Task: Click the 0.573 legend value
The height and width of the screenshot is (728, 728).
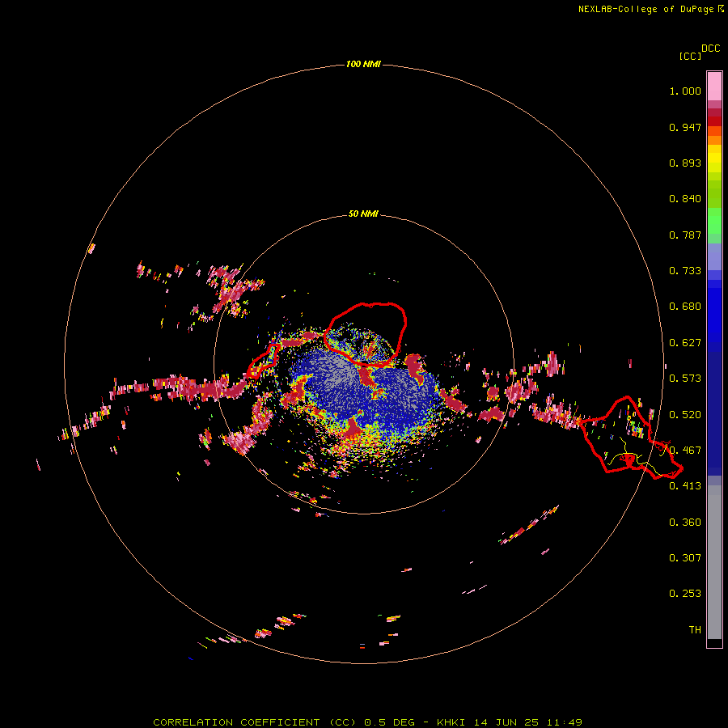Action: click(x=685, y=379)
